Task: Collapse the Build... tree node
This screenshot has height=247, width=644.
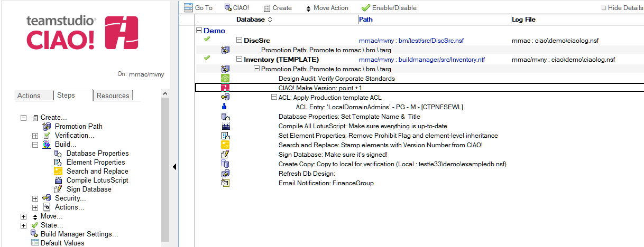Action: pyautogui.click(x=35, y=145)
